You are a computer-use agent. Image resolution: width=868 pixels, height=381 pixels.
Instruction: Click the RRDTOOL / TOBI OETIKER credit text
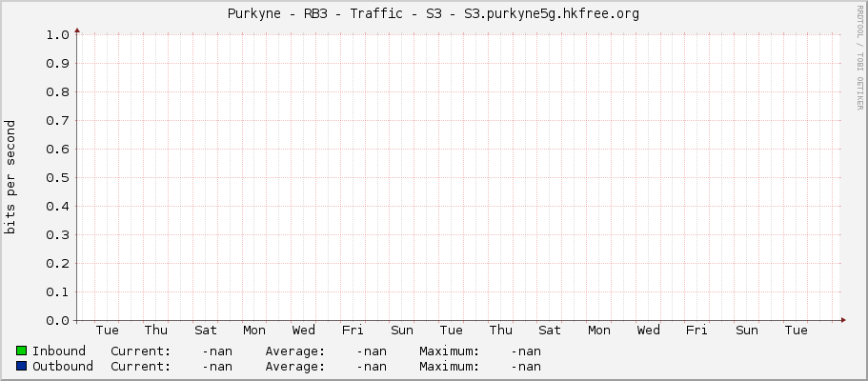(x=859, y=57)
